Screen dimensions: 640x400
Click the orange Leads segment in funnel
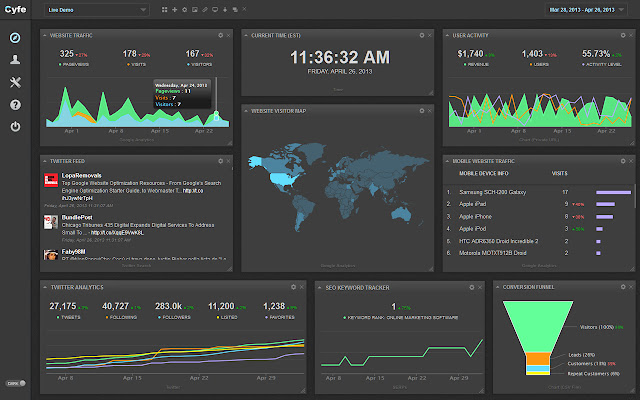tap(537, 356)
